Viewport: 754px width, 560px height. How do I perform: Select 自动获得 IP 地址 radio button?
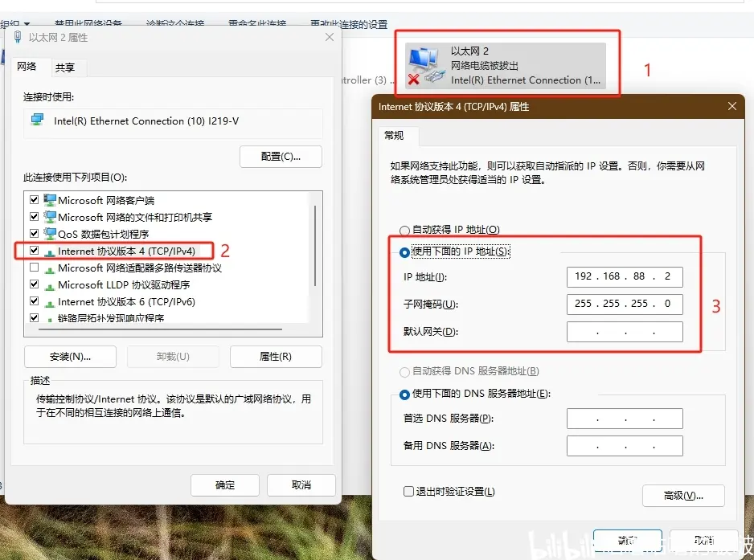[x=404, y=231]
